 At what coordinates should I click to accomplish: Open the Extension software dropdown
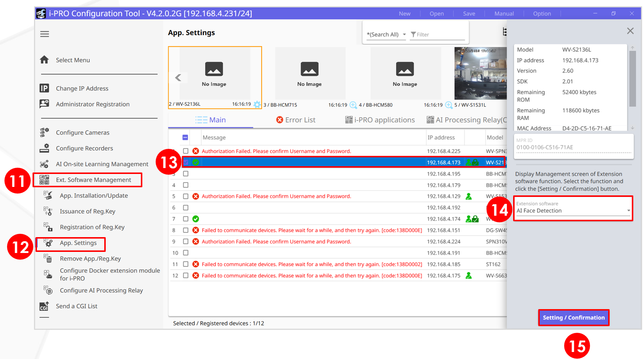[x=573, y=209]
